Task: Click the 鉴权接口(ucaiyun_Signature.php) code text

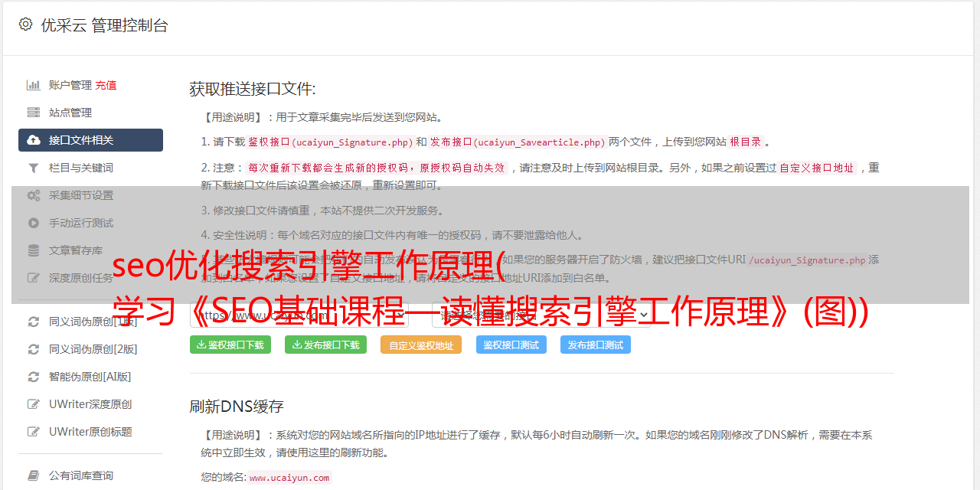Action: pyautogui.click(x=330, y=142)
